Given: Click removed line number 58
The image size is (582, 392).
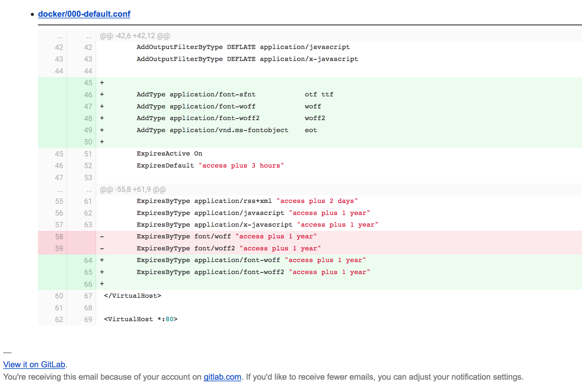Looking at the screenshot, I should pyautogui.click(x=59, y=236).
